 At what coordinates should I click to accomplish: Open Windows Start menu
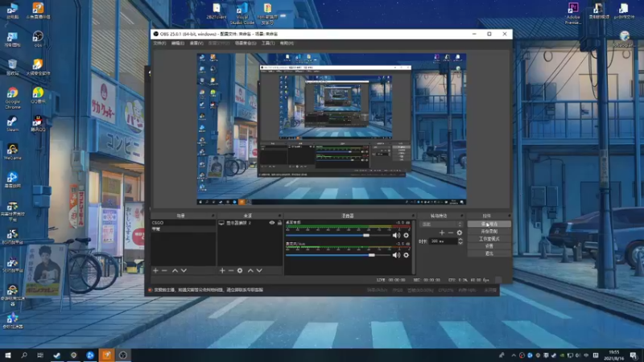pyautogui.click(x=8, y=355)
